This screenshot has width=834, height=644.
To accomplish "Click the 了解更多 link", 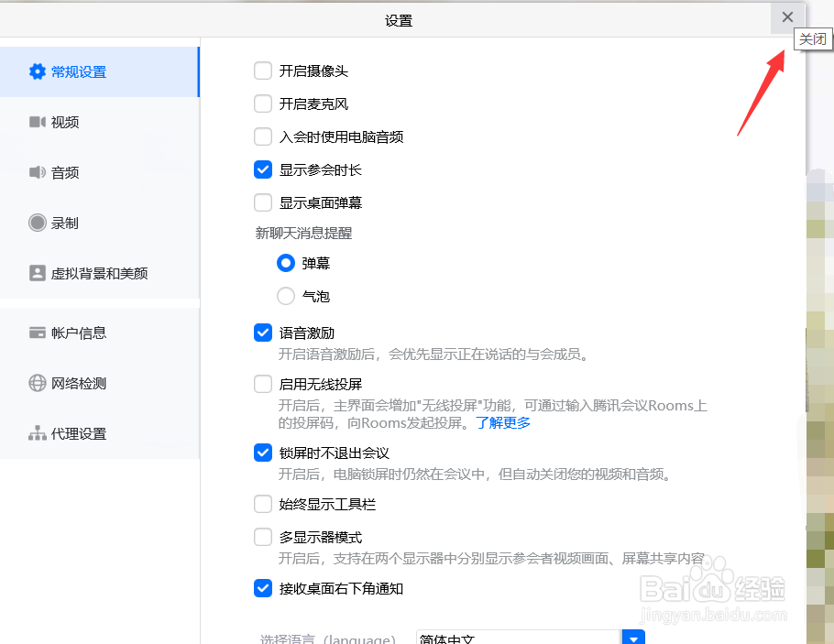I will click(502, 422).
